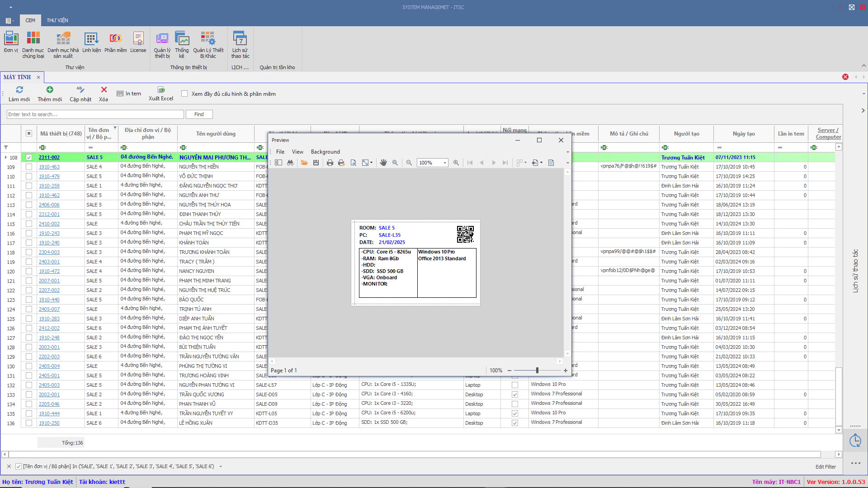
Task: Open Preview toolbar overflow options arrow
Action: pyautogui.click(x=568, y=163)
